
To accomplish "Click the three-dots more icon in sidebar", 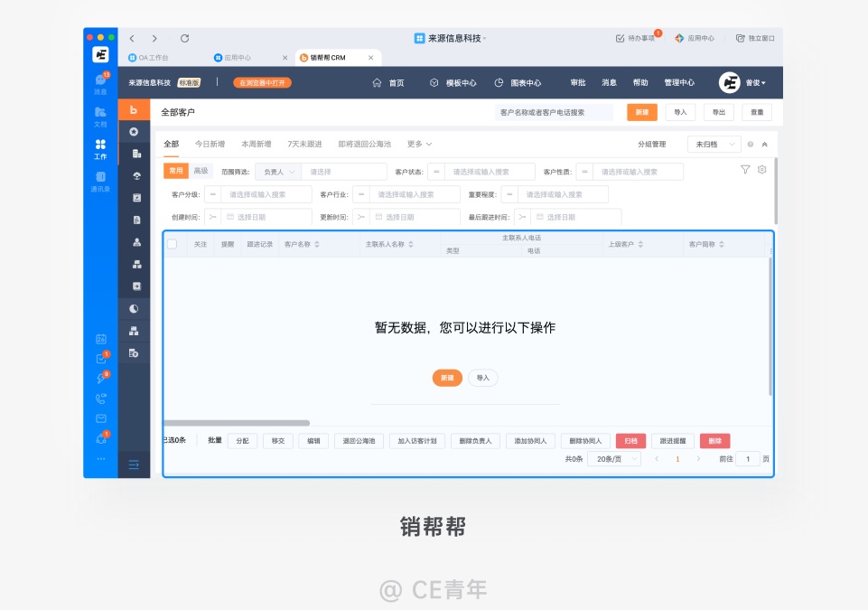I will point(101,459).
